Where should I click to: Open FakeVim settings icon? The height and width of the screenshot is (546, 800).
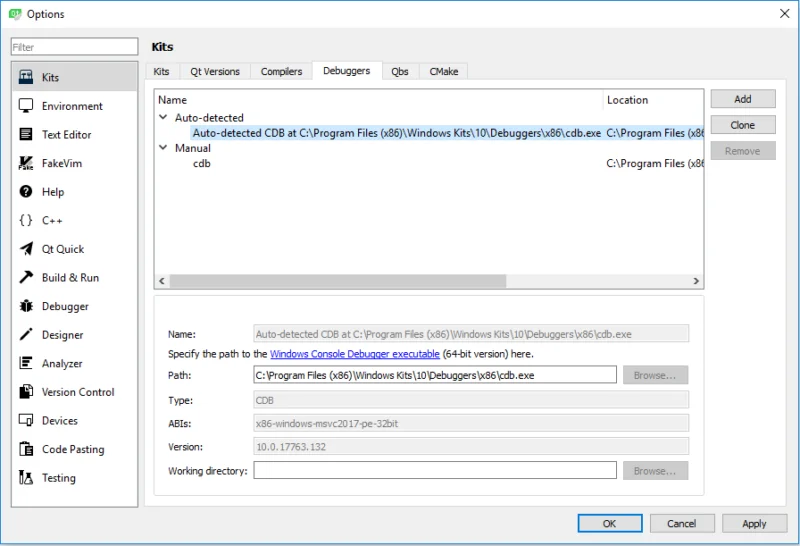(x=26, y=163)
